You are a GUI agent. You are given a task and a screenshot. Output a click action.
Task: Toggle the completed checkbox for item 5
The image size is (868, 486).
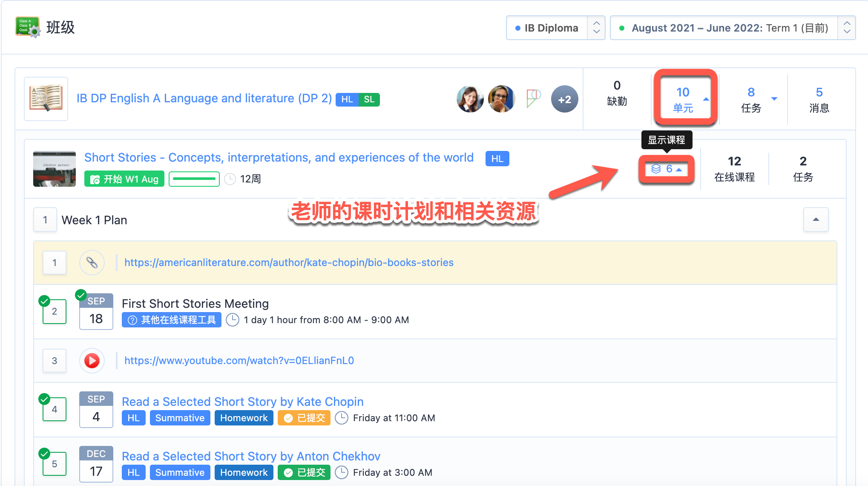click(55, 464)
